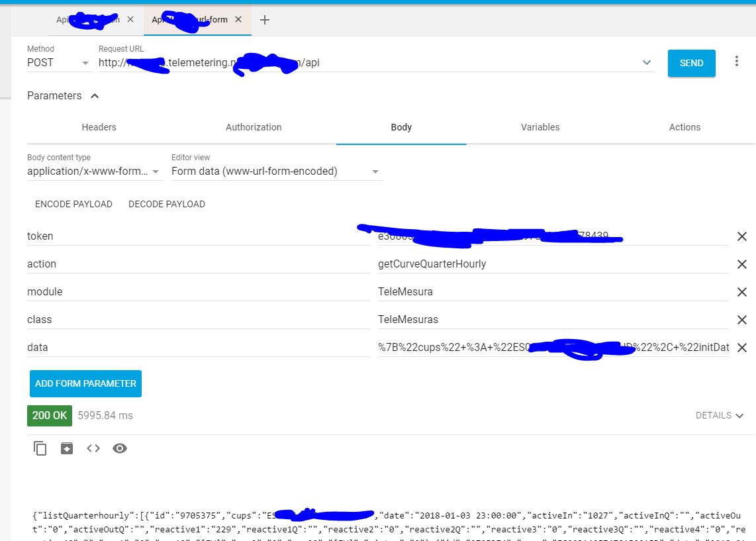Viewport: 756px width, 541px height.
Task: Add a new request tab with plus
Action: point(265,20)
